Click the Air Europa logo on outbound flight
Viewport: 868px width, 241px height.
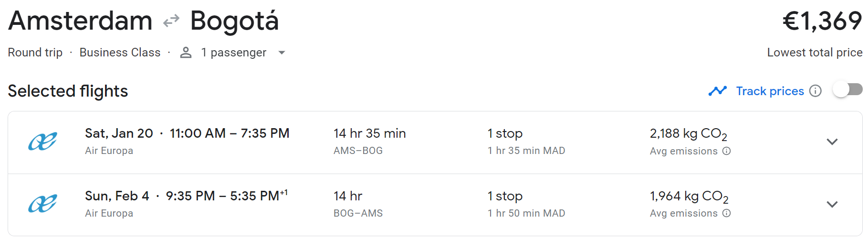tap(42, 142)
